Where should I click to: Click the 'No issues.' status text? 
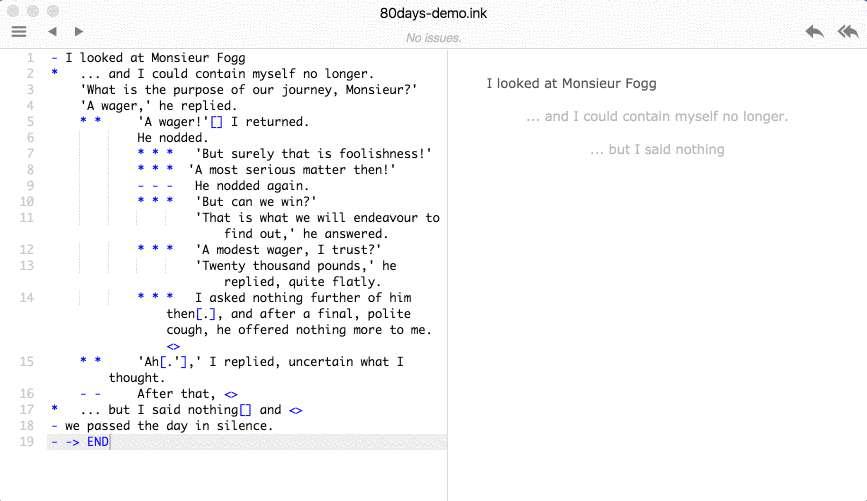tap(434, 38)
